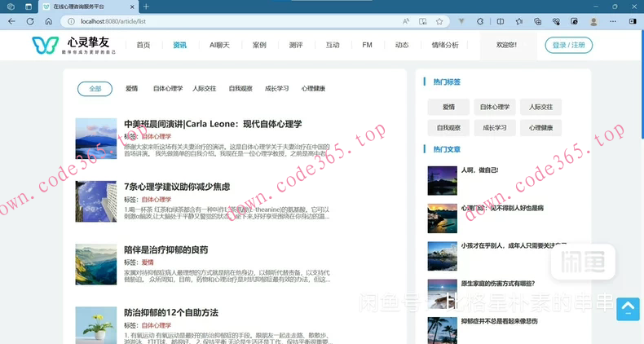Open article 防治抑郁的12个自助方法
Viewport: 644px width, 344px height.
(x=171, y=313)
